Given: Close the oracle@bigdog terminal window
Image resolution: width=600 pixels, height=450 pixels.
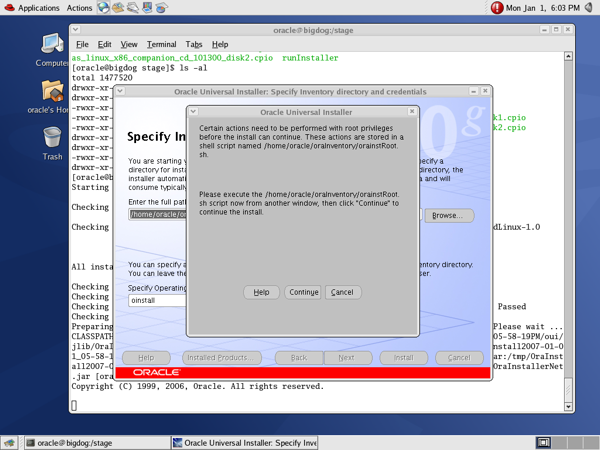Looking at the screenshot, I should coord(568,29).
